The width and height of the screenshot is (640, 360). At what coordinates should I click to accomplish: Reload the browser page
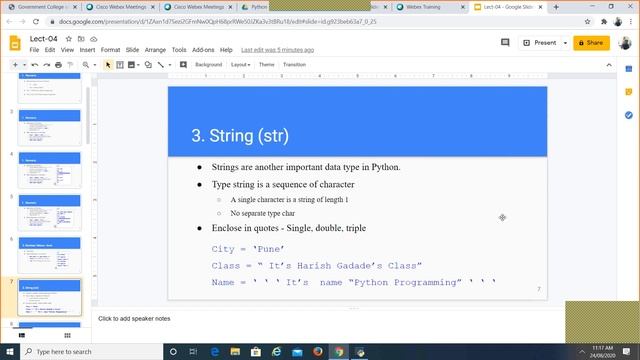(x=36, y=22)
